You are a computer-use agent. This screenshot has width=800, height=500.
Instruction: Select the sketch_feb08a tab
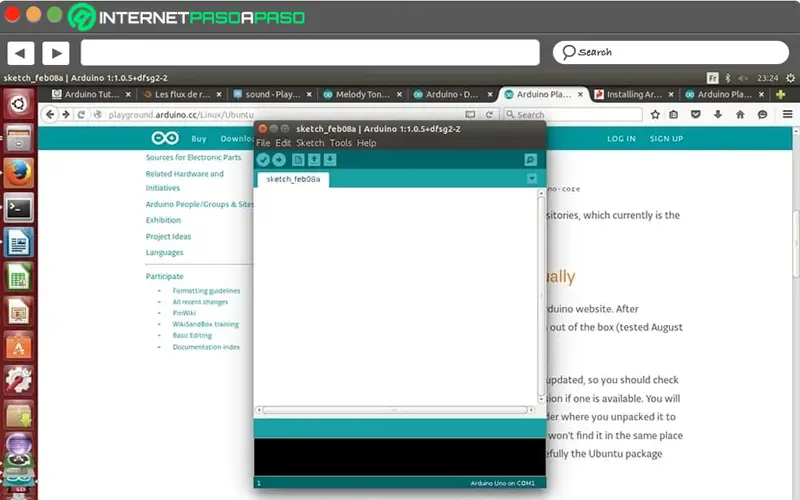pyautogui.click(x=293, y=179)
